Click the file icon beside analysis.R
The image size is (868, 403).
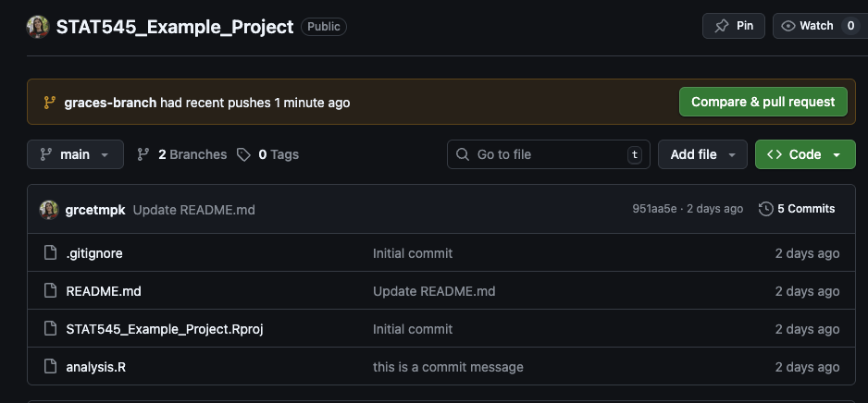click(x=50, y=367)
